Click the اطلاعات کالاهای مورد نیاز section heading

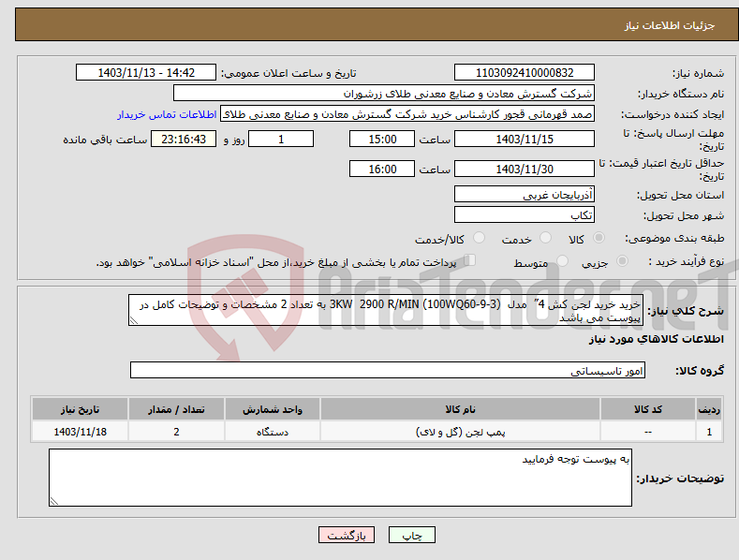click(656, 339)
